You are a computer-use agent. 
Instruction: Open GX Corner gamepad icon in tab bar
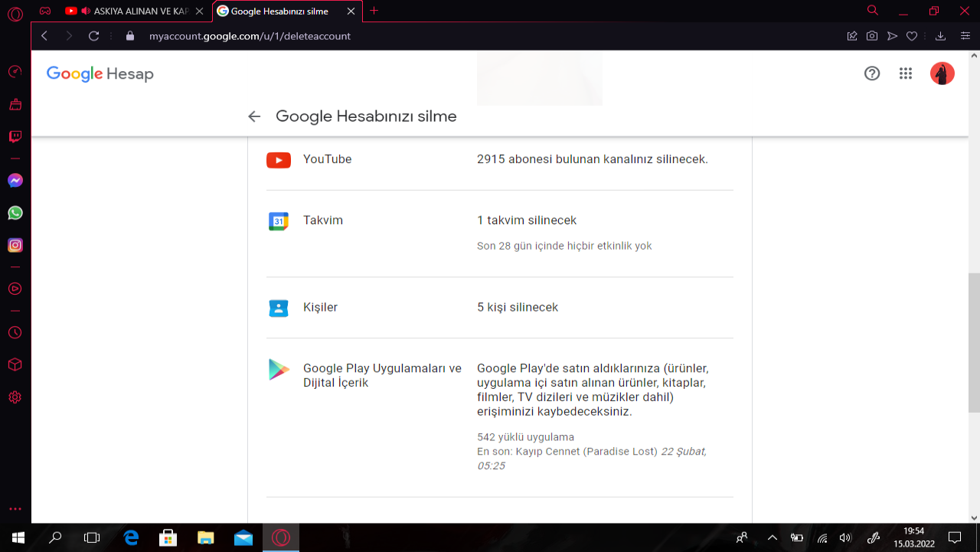45,11
